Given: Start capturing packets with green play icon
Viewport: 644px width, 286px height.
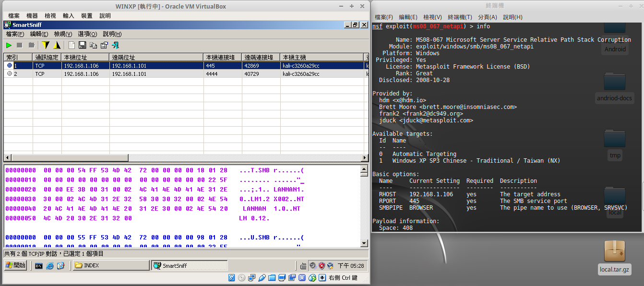Looking at the screenshot, I should [9, 45].
